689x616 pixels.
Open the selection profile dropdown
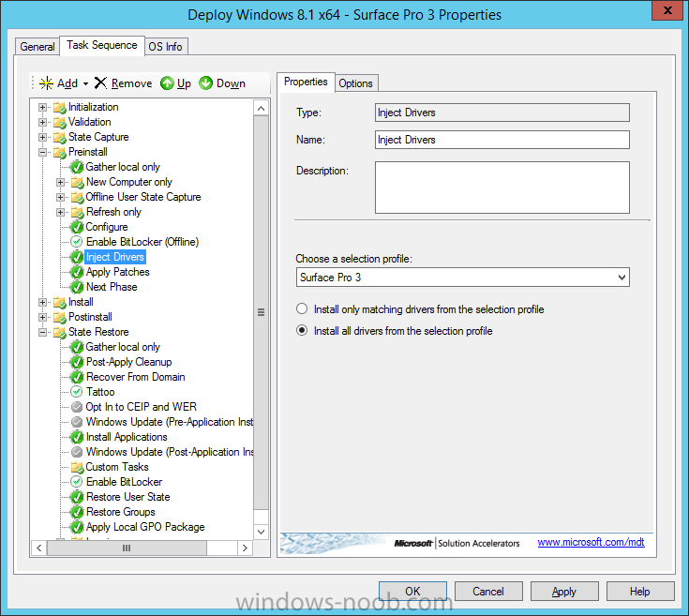622,278
